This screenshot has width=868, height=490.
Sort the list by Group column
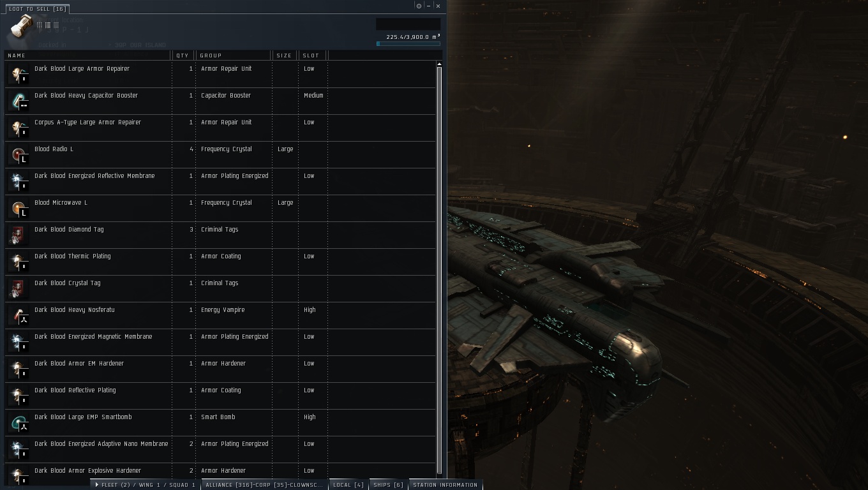pos(234,56)
